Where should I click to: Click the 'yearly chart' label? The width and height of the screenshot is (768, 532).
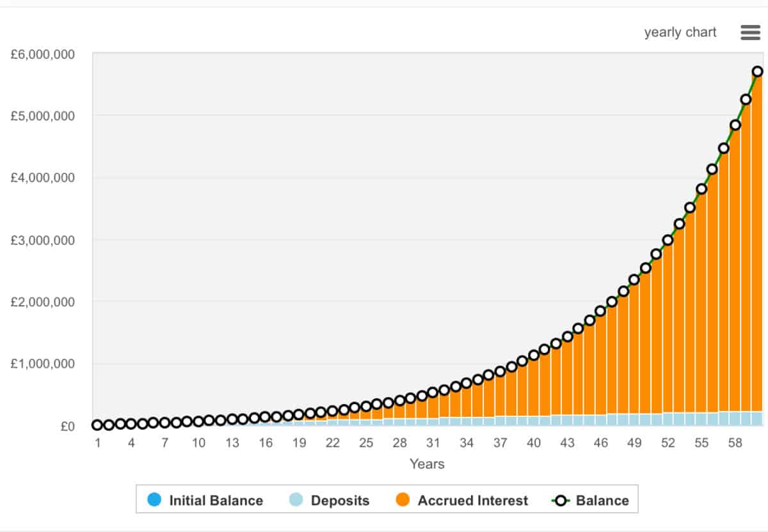click(680, 33)
